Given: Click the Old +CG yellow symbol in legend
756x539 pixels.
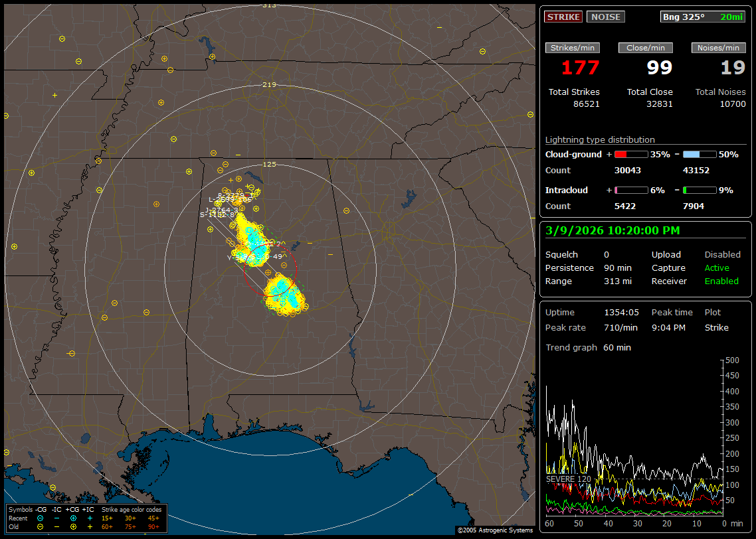Looking at the screenshot, I should (73, 526).
